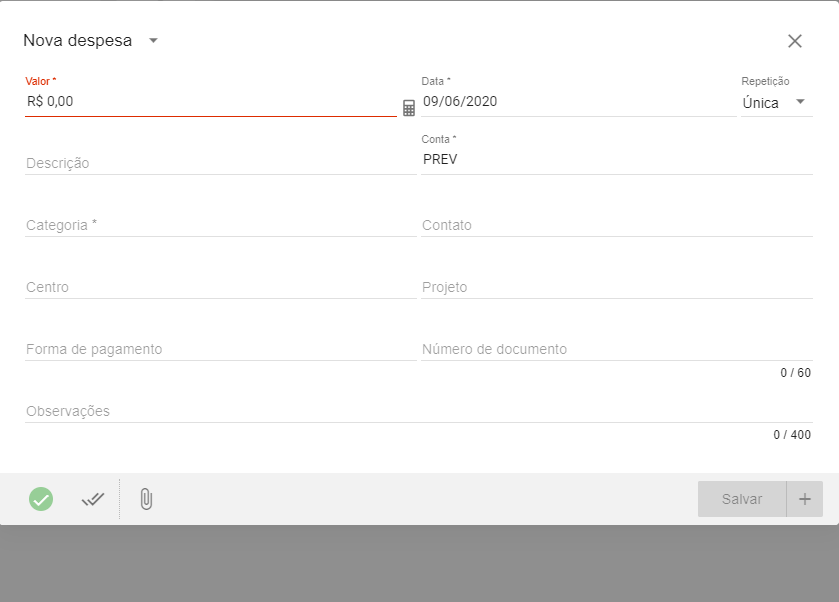Click the plus button beside Salvar
The height and width of the screenshot is (602, 839).
click(x=805, y=499)
